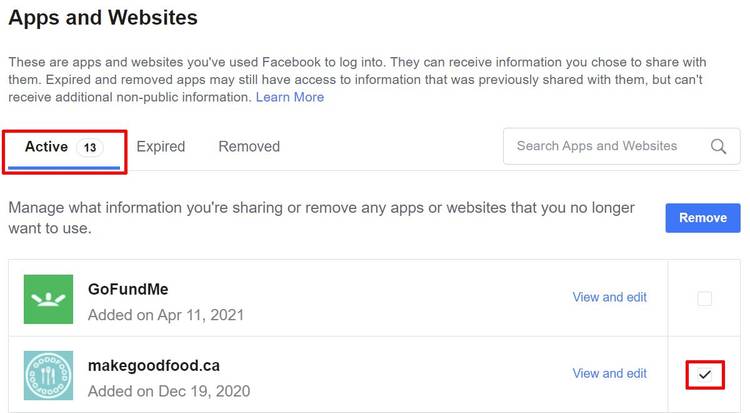Open the Expired apps tab
750x413 pixels.
[161, 147]
